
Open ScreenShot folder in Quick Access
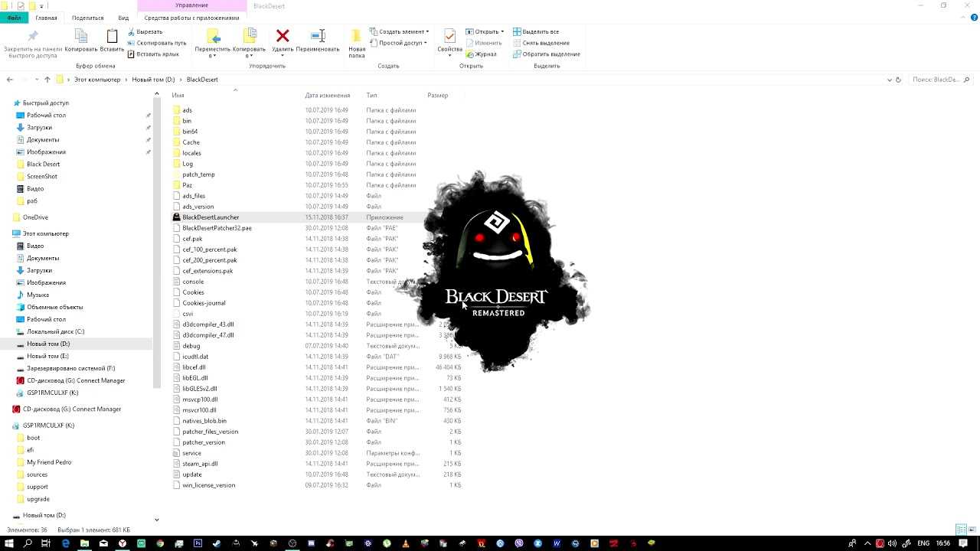click(41, 176)
